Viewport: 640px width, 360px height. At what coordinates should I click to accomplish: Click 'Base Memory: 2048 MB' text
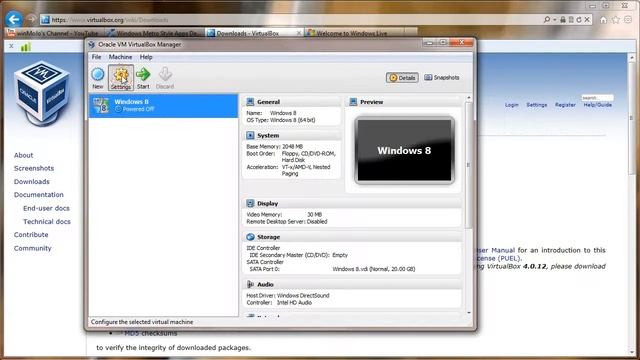[275, 146]
